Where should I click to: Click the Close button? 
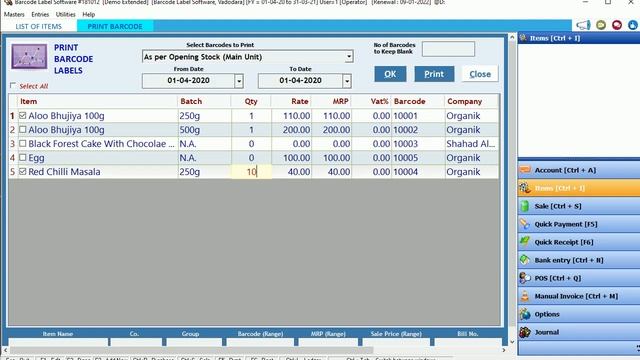tap(480, 74)
